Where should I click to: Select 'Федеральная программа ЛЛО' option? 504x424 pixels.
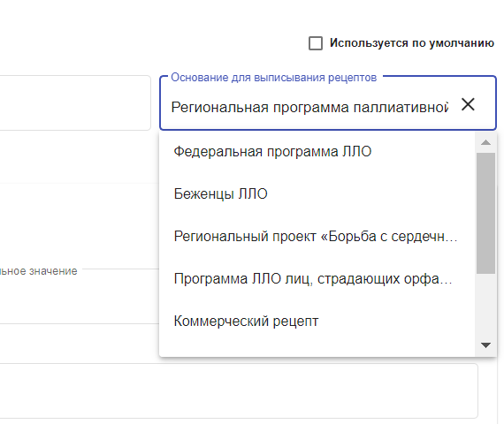point(317,151)
